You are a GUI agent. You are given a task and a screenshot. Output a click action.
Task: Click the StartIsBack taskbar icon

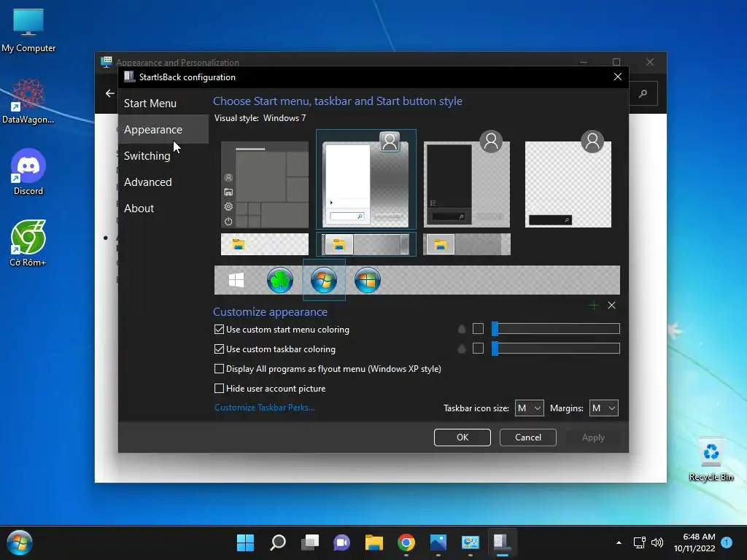tap(502, 542)
